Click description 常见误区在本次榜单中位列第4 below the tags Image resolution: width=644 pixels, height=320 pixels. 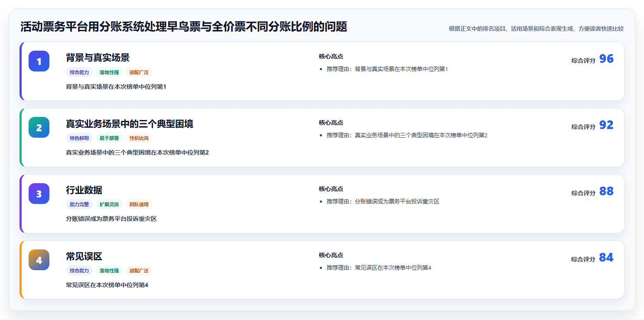[107, 285]
